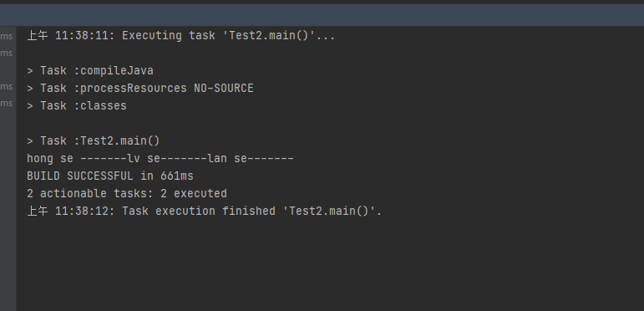Click the 'ms' label beside processResources row
The width and height of the screenshot is (644, 311).
coord(7,87)
